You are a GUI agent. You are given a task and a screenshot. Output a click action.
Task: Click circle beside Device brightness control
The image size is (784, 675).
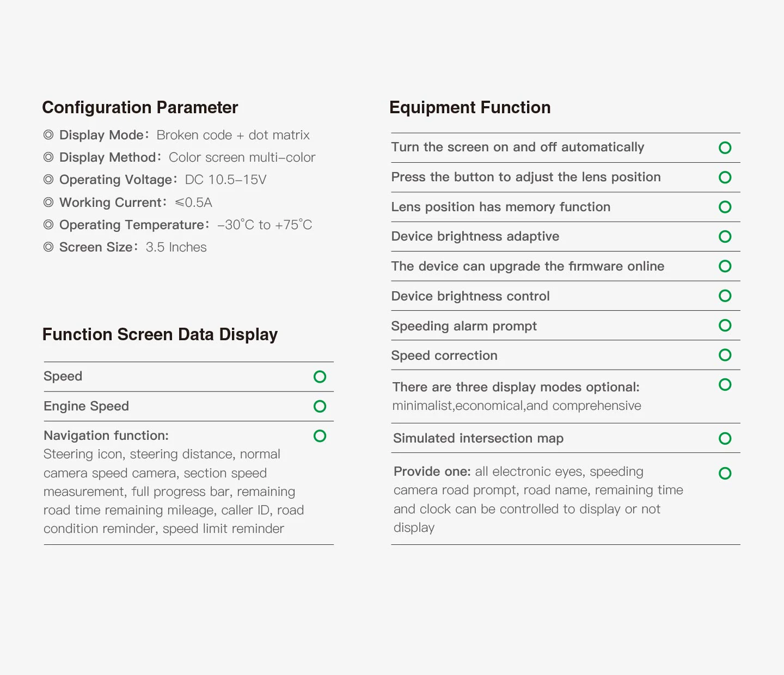[x=725, y=296]
